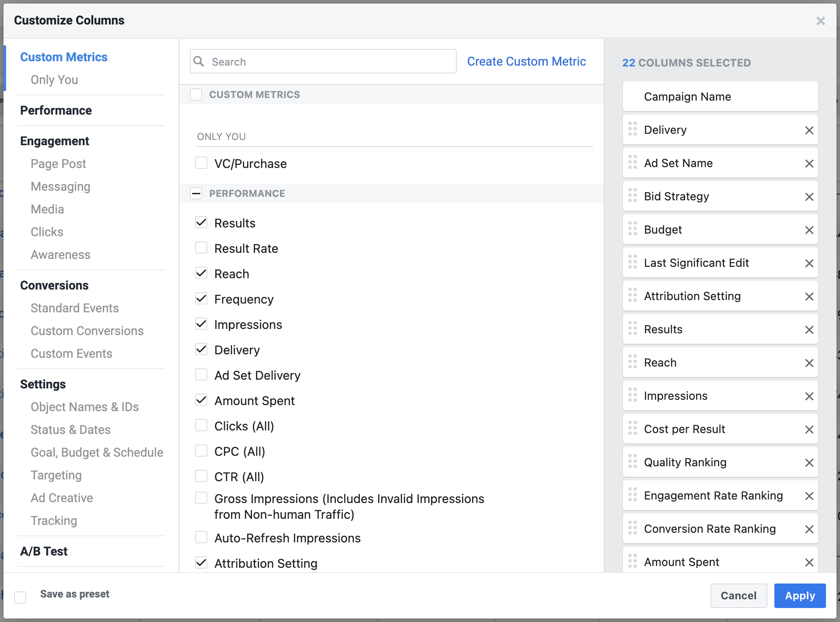Tick the Save as preset checkbox

pyautogui.click(x=20, y=597)
